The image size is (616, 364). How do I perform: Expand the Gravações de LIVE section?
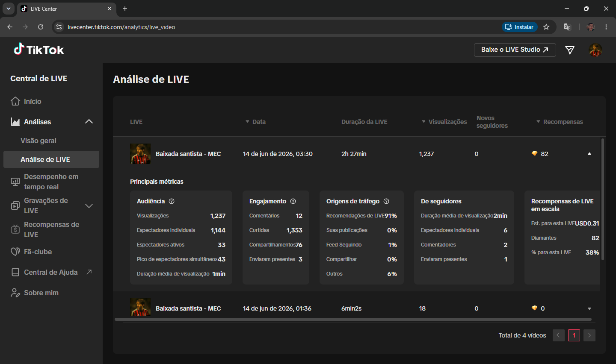click(89, 205)
